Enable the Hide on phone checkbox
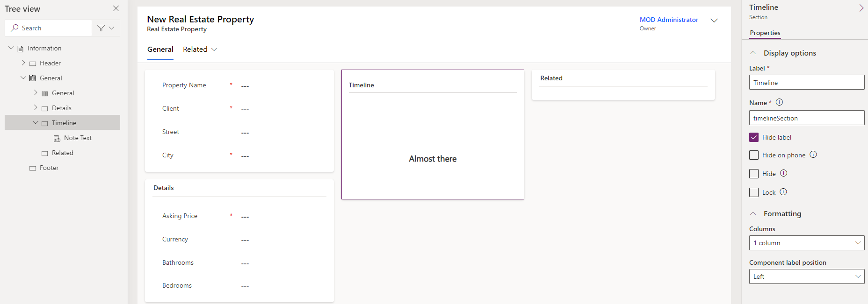868x304 pixels. 754,155
